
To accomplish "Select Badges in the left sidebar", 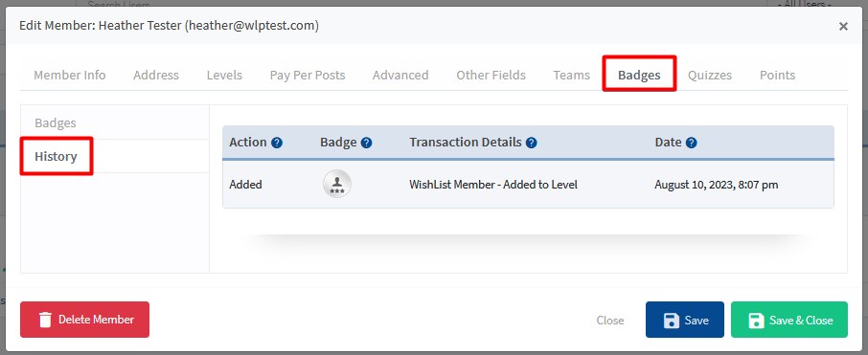I will point(56,122).
